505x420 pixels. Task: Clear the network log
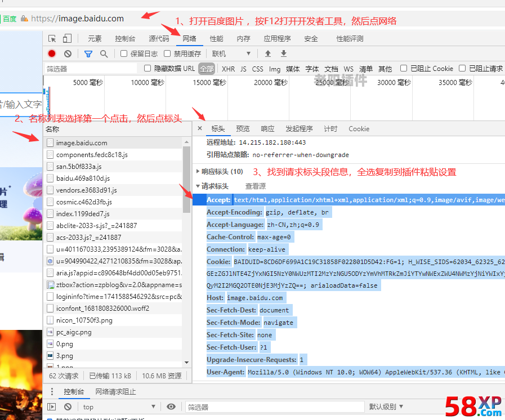click(x=68, y=54)
